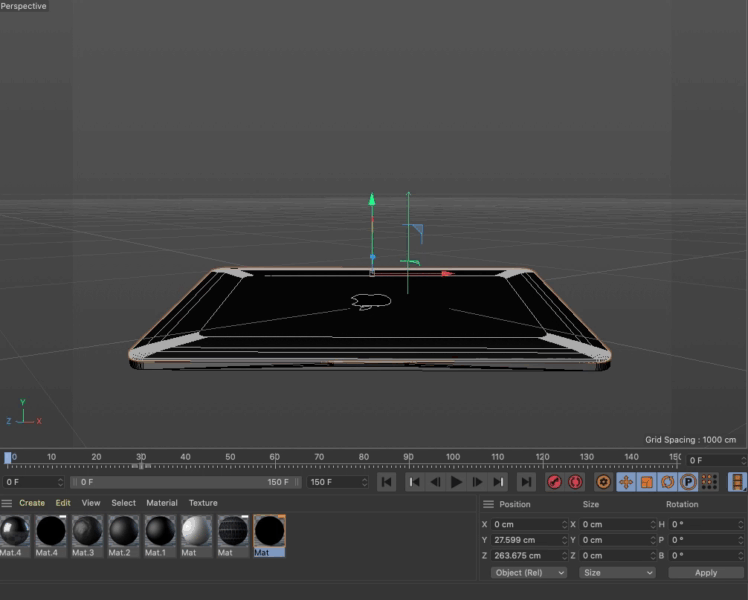
Task: Click the filmstrip timeline layout icon
Action: (x=737, y=482)
